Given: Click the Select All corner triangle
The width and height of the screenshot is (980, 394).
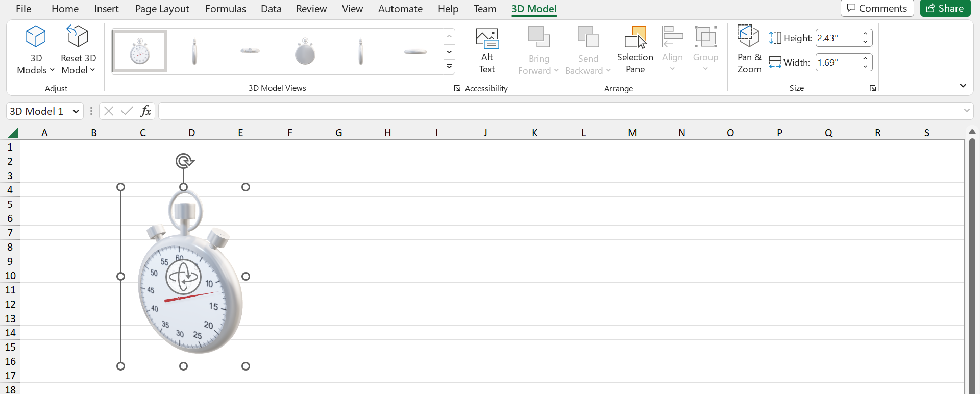Looking at the screenshot, I should [13, 133].
